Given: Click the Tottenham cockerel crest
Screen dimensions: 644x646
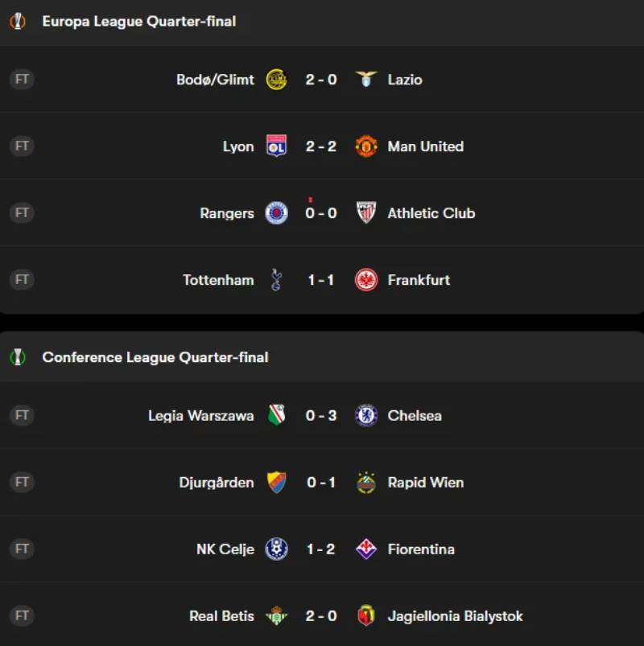Looking at the screenshot, I should [x=276, y=280].
